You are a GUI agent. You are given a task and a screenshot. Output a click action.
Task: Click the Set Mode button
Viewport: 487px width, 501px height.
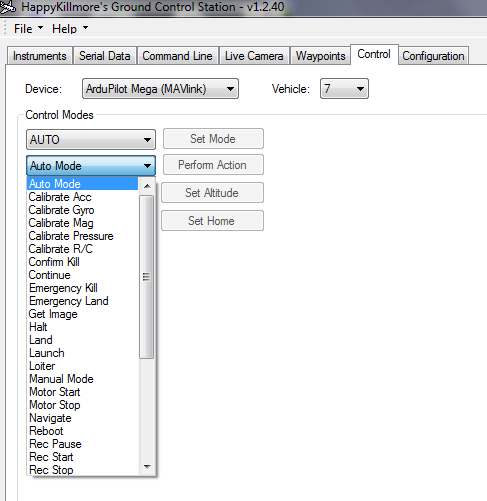click(x=213, y=139)
